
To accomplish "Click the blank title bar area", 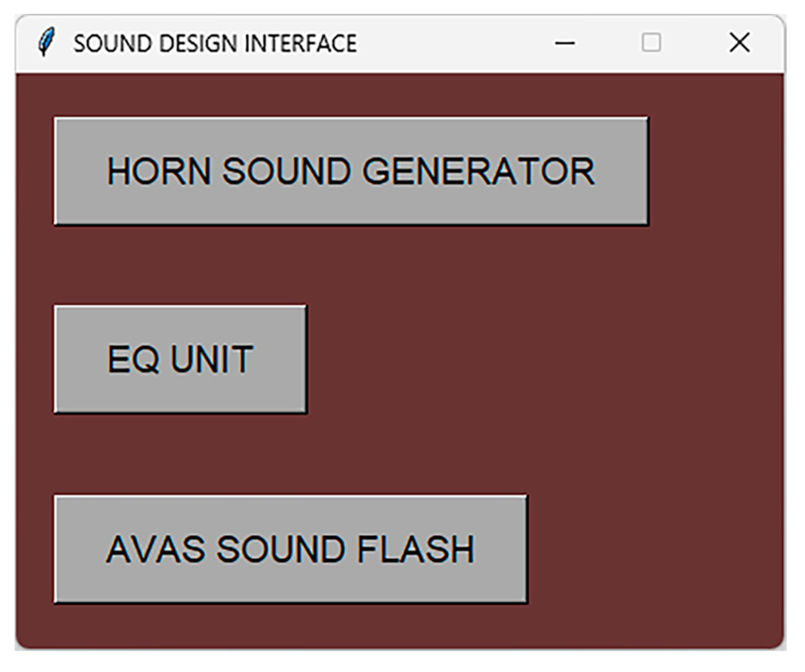I will click(x=450, y=43).
